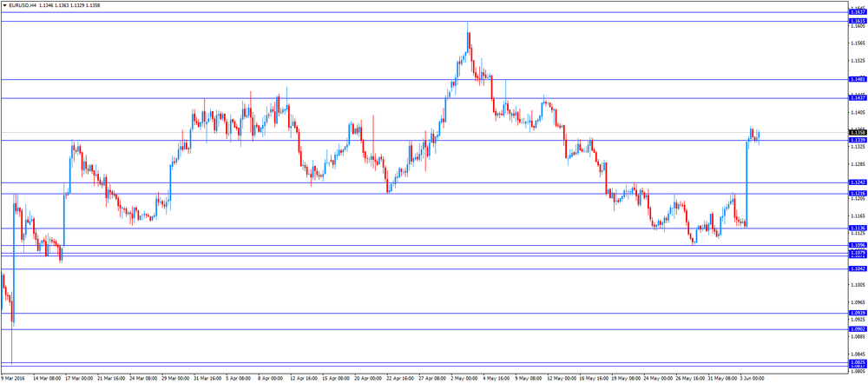Screen dimensions: 868x384
Task: Select the 1.1615 price level label
Action: (858, 21)
